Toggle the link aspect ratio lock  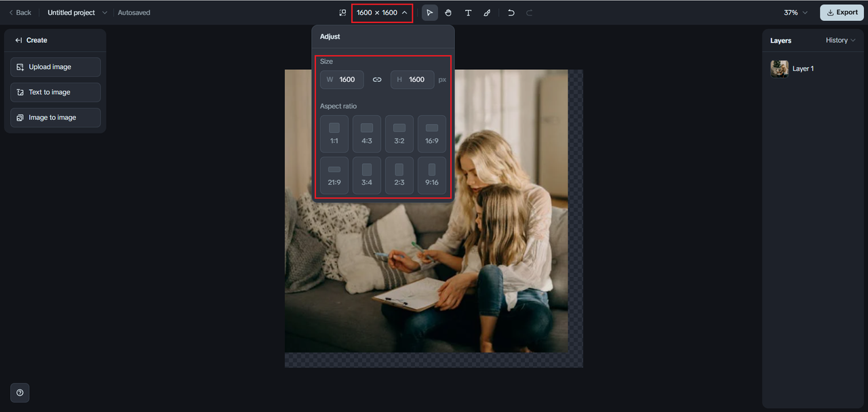(x=377, y=79)
